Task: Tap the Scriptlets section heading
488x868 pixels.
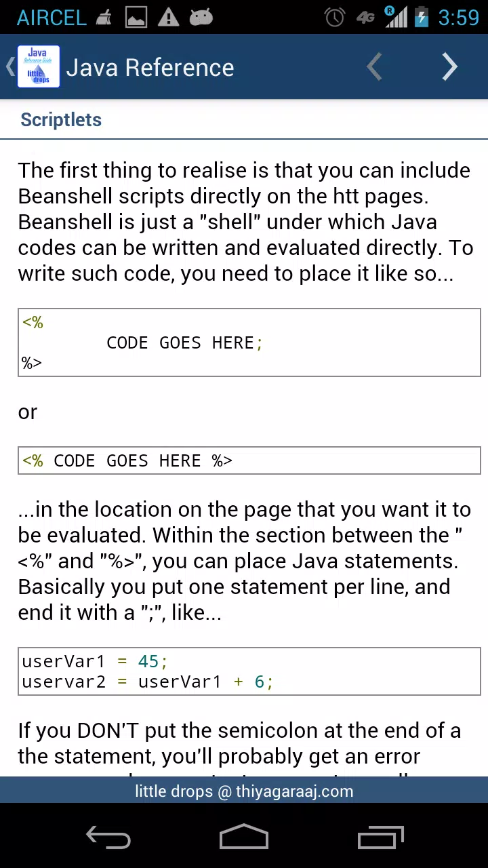Action: point(61,119)
